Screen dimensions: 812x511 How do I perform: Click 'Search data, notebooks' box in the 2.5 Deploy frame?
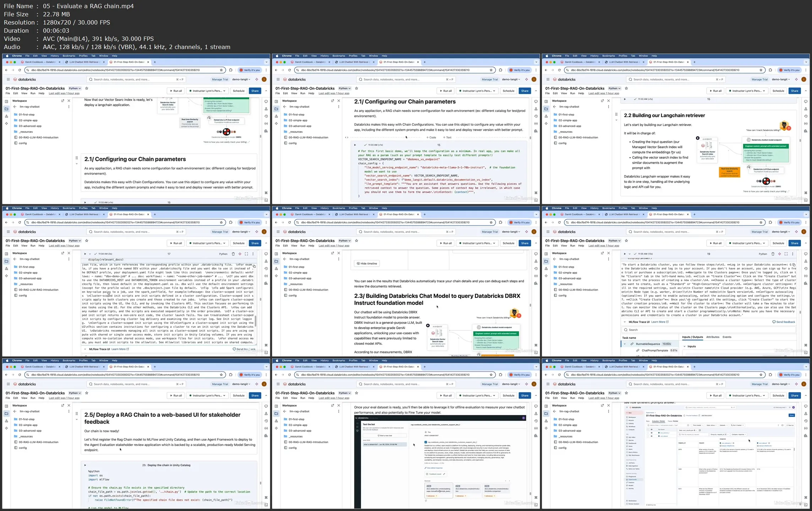point(136,384)
